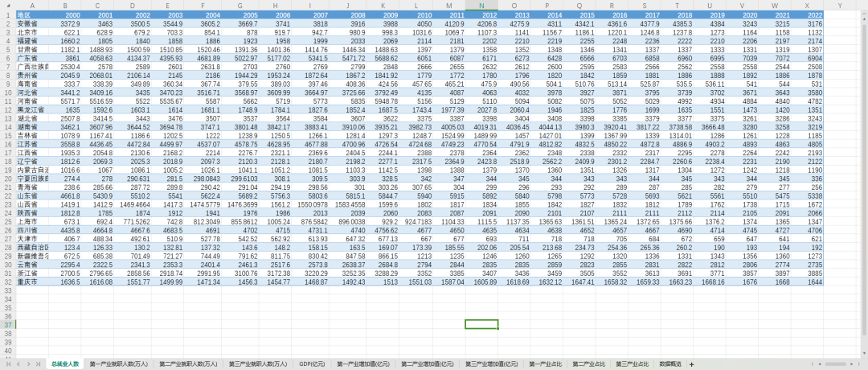
Task: Select the 天津市 cell
Action: pos(31,239)
